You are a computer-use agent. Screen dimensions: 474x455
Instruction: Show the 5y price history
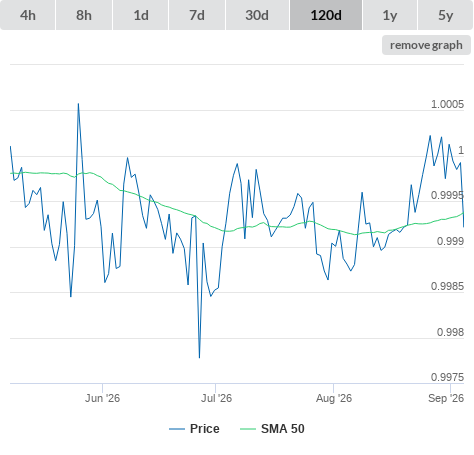446,15
